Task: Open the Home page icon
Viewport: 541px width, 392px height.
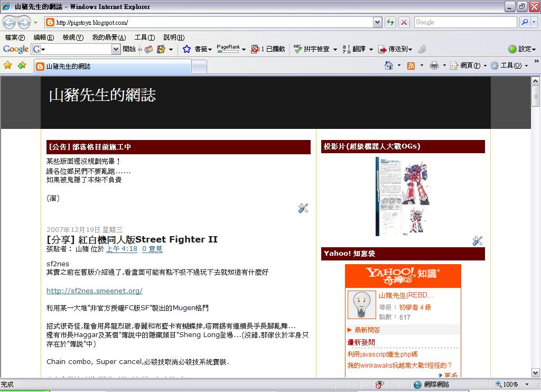Action: [389, 66]
